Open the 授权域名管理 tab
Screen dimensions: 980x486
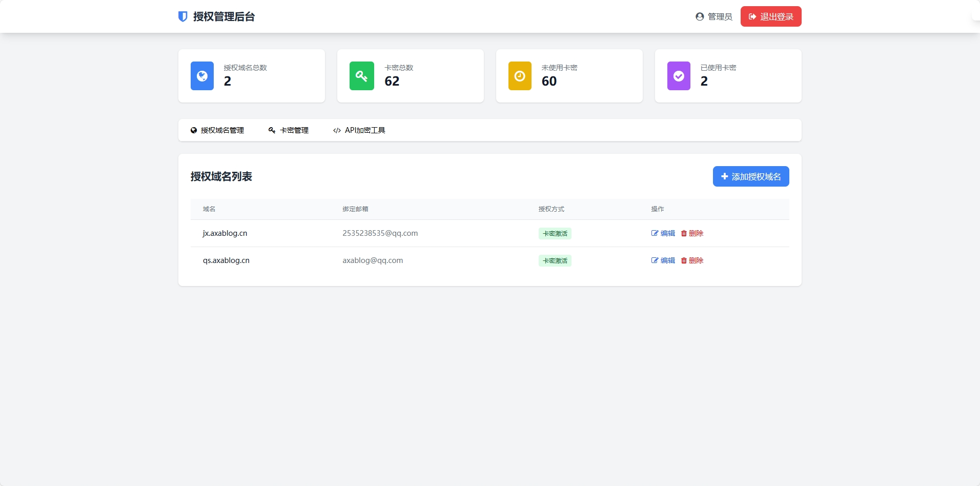click(217, 130)
